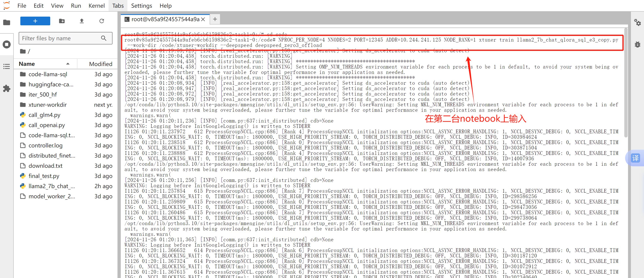Click the terminal vertical scrollbar
The image size is (644, 278).
[x=626, y=82]
